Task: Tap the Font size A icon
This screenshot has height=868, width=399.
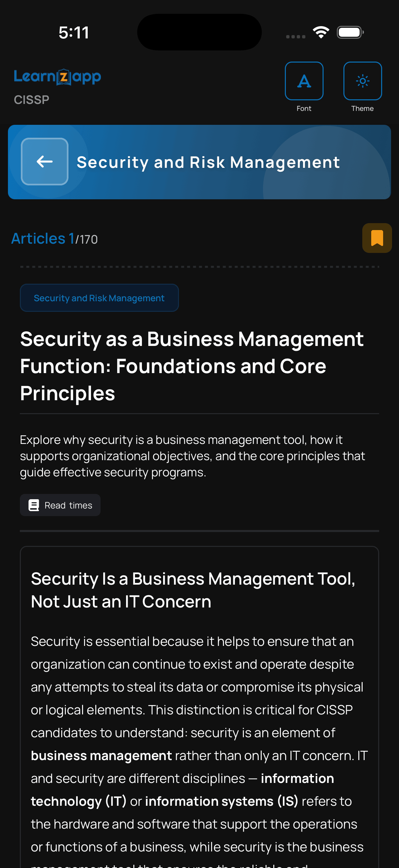Action: pos(304,81)
